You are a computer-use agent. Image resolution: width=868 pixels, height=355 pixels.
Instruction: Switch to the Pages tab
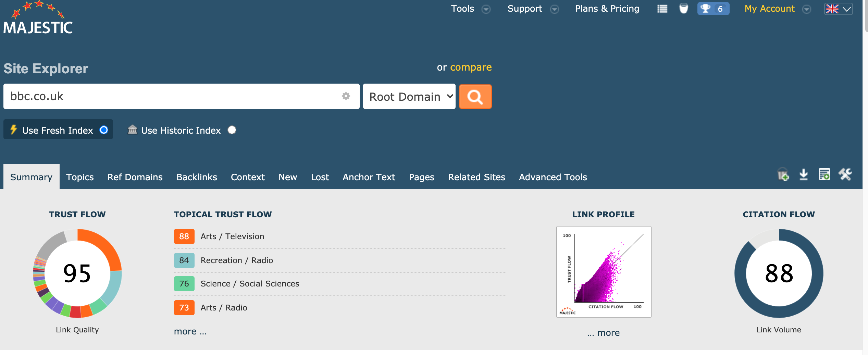point(422,177)
